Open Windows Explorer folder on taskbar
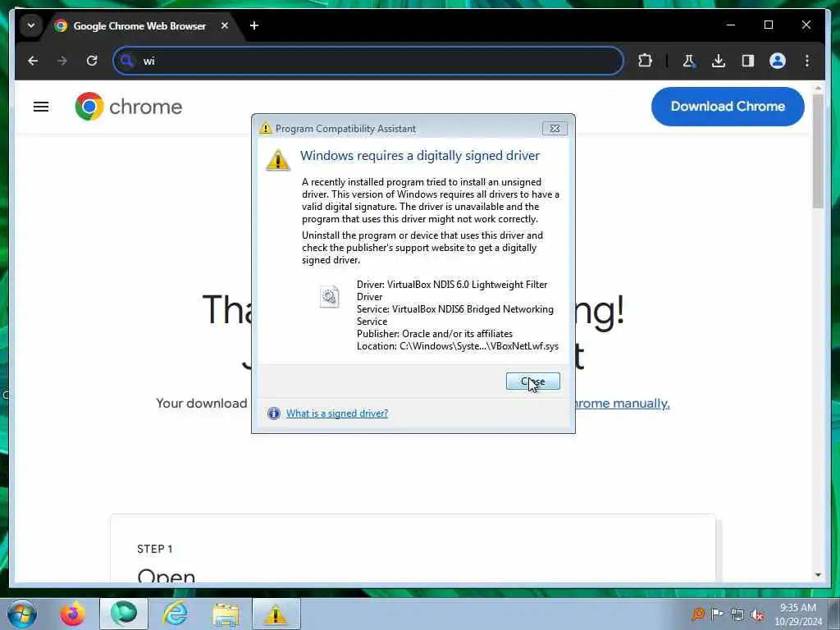Viewport: 840px width, 630px height. 226,614
